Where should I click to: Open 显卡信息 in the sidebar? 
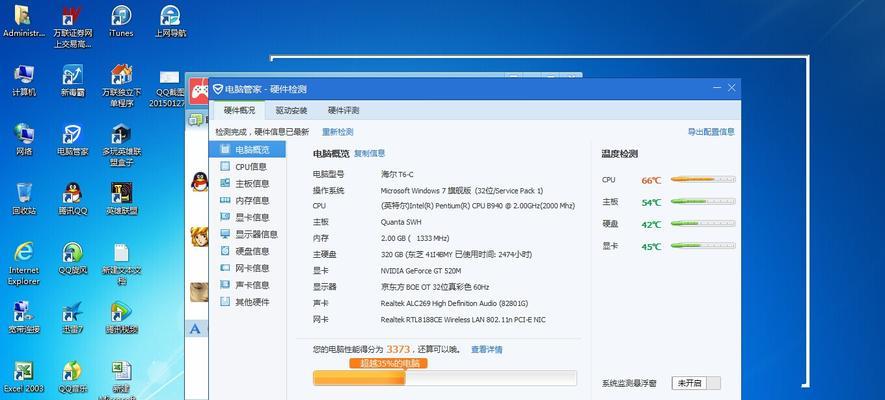coord(247,217)
